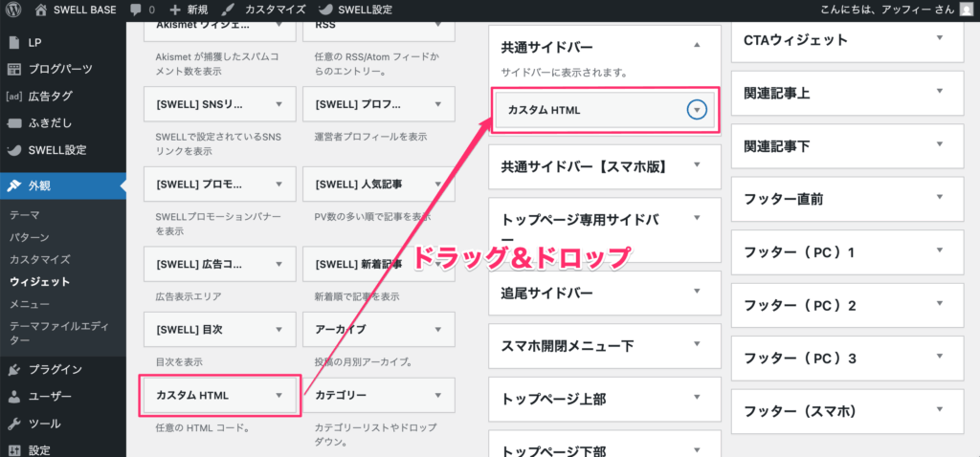Image resolution: width=980 pixels, height=457 pixels.
Task: Click こんにちは、アッフィー さん account link
Action: tap(887, 10)
